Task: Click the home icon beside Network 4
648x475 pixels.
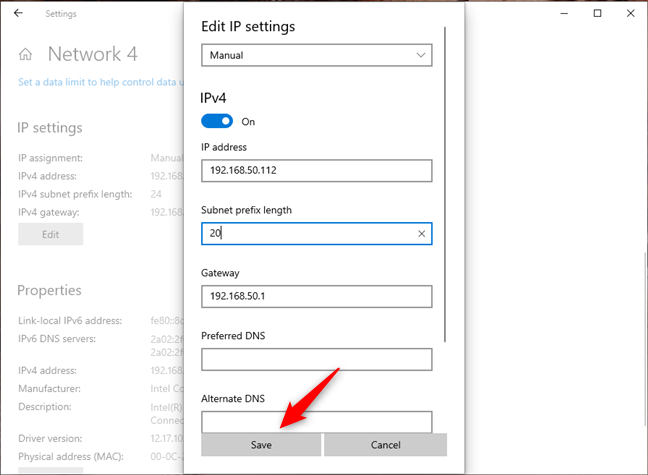Action: coord(26,55)
